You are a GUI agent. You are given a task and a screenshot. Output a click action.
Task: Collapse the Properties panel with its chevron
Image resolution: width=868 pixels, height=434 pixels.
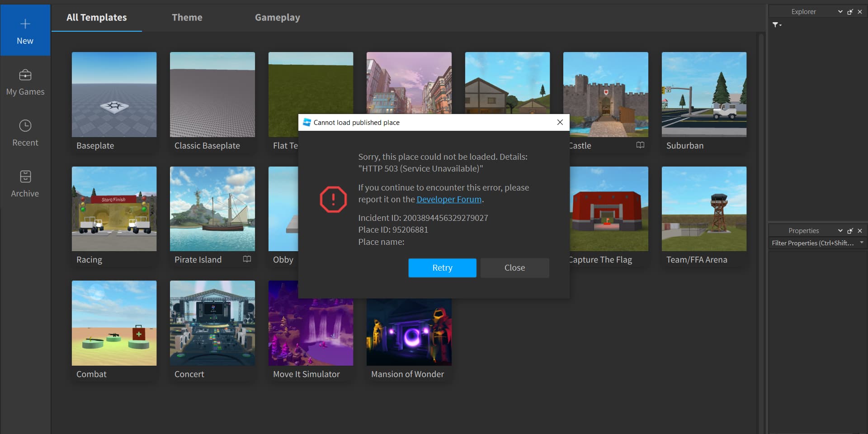[x=840, y=230]
